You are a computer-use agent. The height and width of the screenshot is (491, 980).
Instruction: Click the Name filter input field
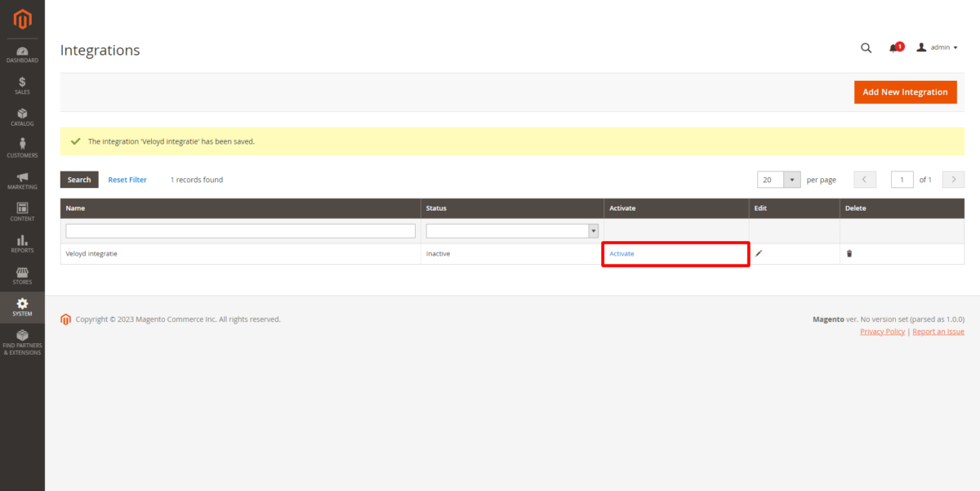[x=240, y=231]
